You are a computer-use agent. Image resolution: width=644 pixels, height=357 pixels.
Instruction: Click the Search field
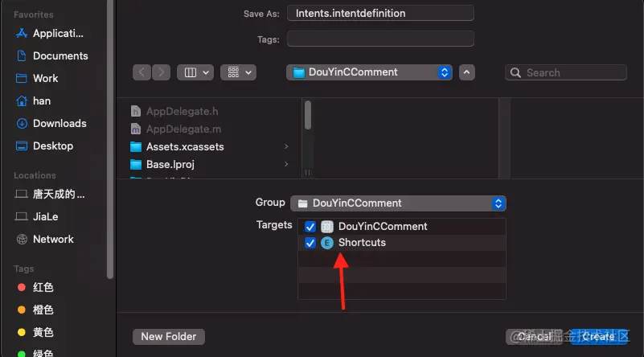coord(566,72)
